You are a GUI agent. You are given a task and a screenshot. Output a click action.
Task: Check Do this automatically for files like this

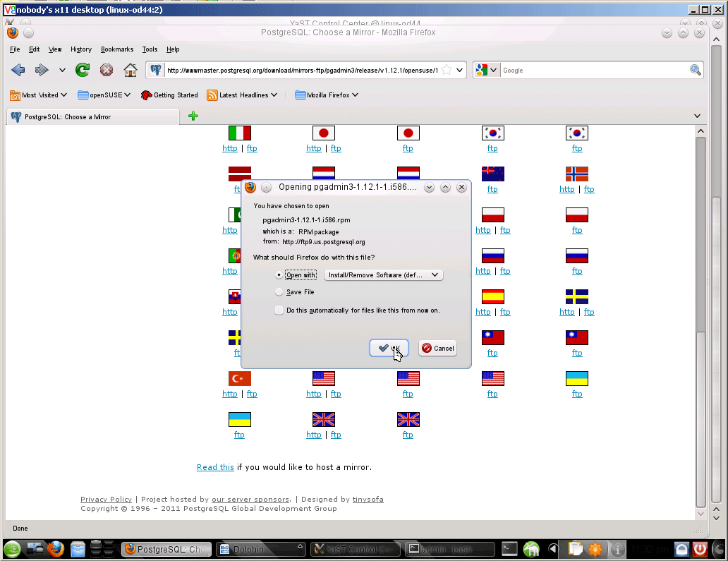tap(279, 310)
